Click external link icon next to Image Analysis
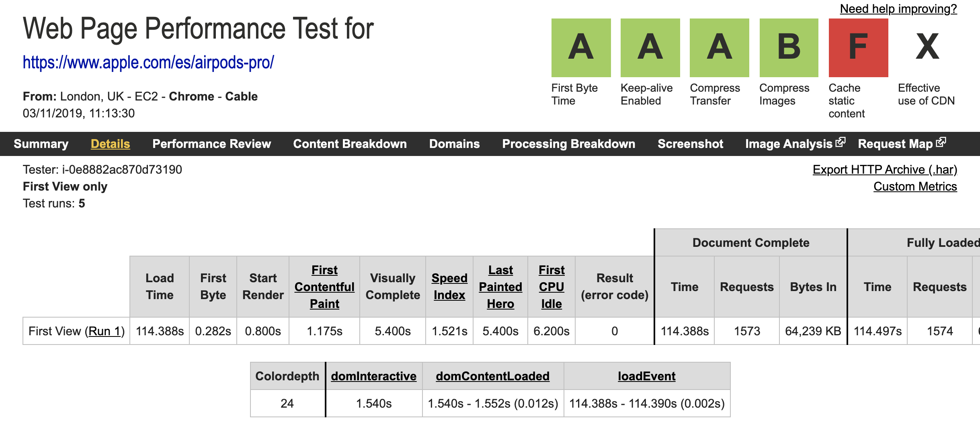The height and width of the screenshot is (439, 980). (841, 142)
